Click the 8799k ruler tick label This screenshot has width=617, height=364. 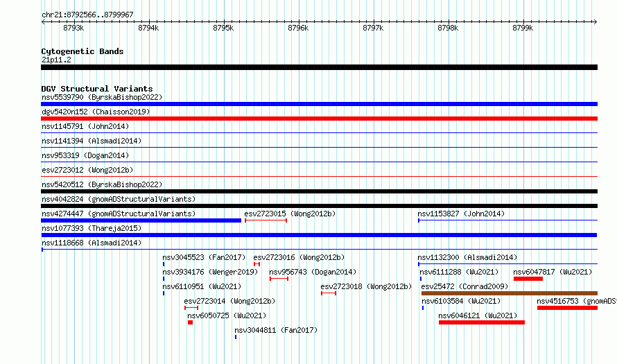click(x=523, y=28)
